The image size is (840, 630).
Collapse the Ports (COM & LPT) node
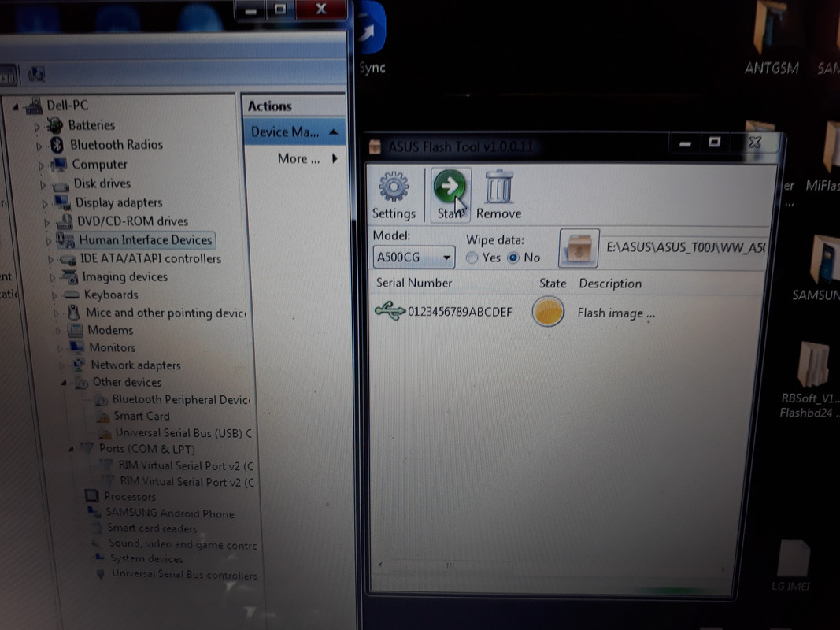72,449
